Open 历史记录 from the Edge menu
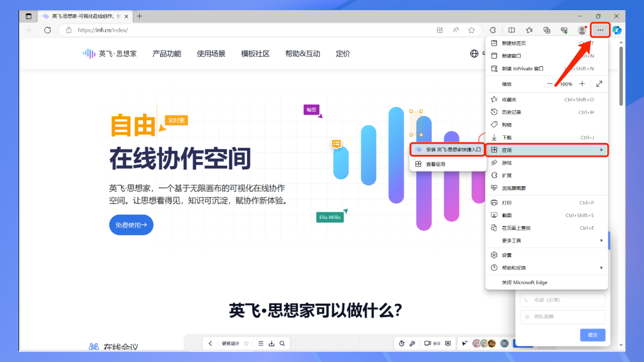Screen dimensions: 644x362 tap(547, 112)
